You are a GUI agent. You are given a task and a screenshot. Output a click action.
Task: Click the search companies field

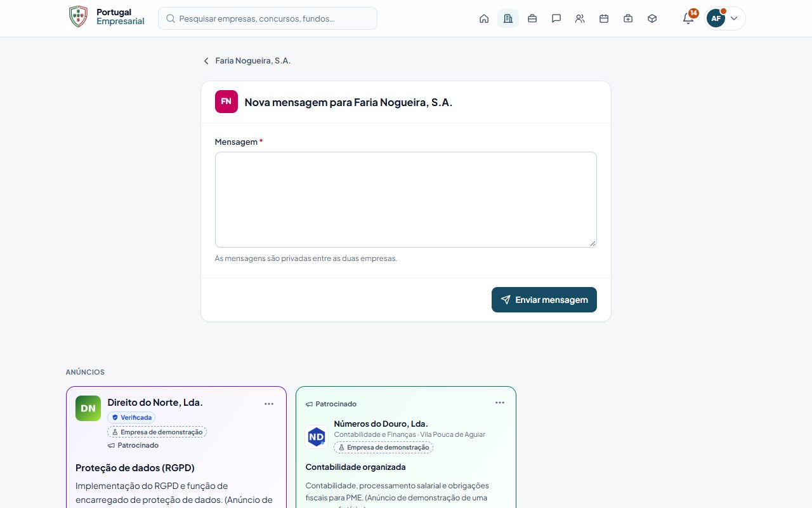pyautogui.click(x=268, y=18)
